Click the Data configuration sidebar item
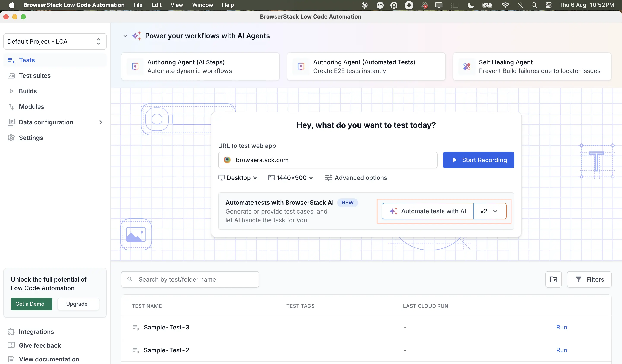Screen dimensions: 622x364 coord(55,122)
